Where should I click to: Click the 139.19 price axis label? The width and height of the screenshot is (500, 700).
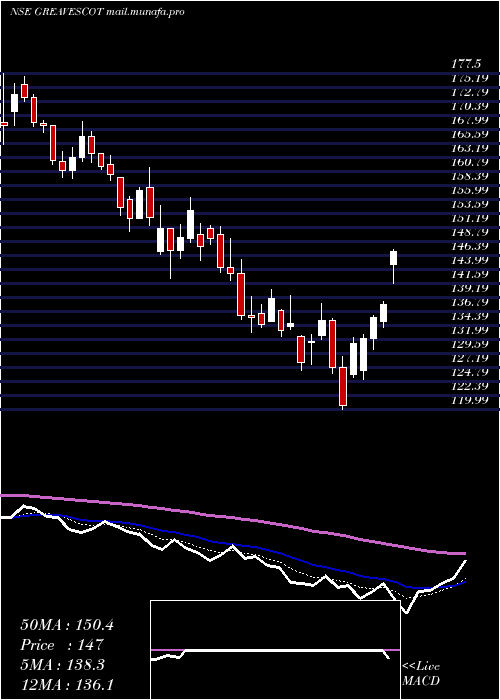[470, 288]
